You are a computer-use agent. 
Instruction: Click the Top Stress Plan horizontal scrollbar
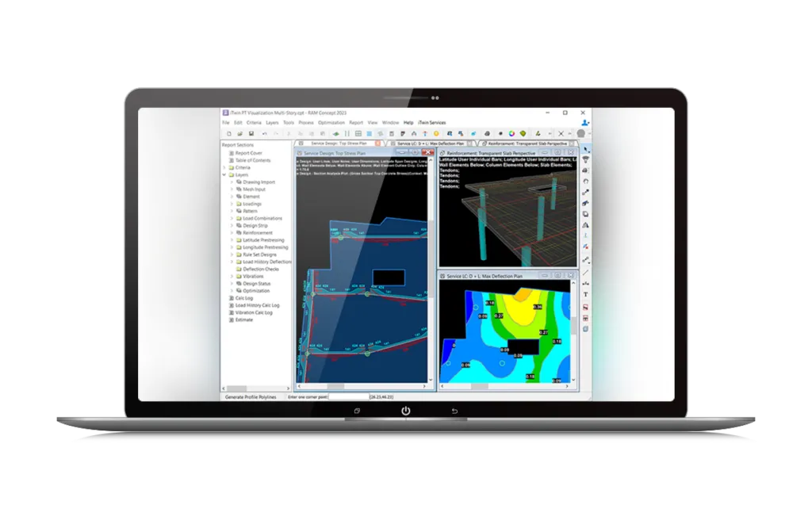[365, 386]
